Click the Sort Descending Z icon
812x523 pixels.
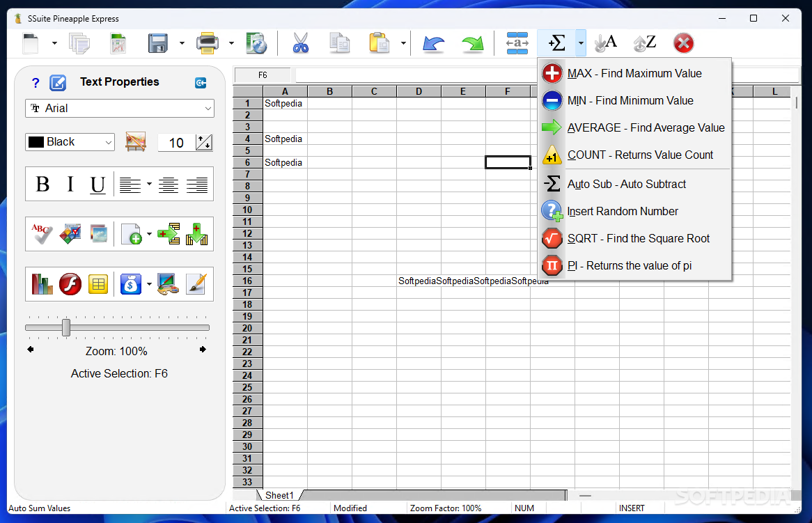tap(645, 43)
